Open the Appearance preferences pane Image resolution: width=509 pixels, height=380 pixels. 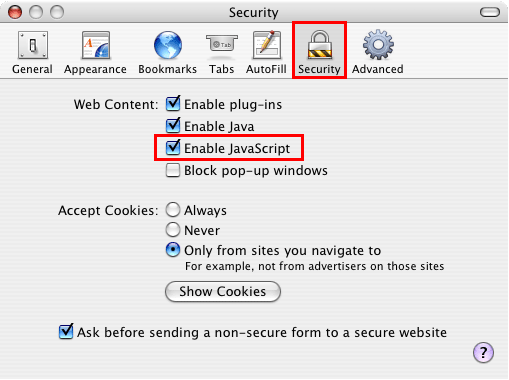coord(95,52)
